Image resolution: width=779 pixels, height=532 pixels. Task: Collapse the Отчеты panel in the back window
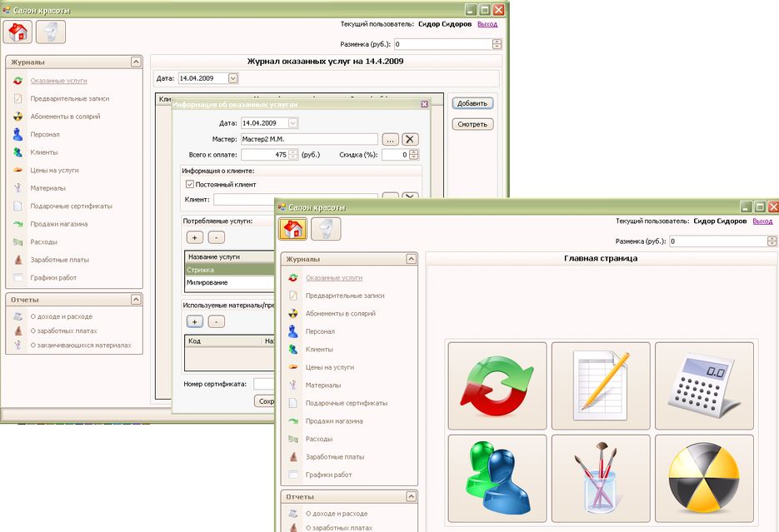[136, 299]
